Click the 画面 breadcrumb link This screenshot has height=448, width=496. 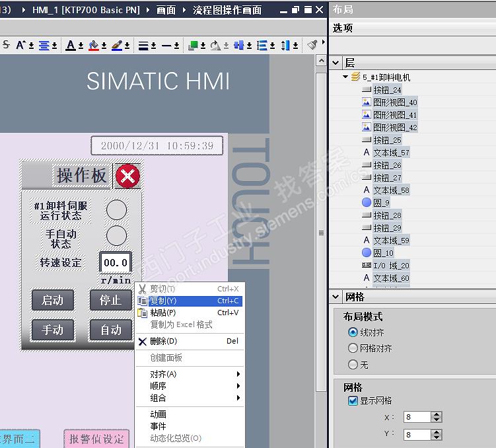[x=166, y=10]
